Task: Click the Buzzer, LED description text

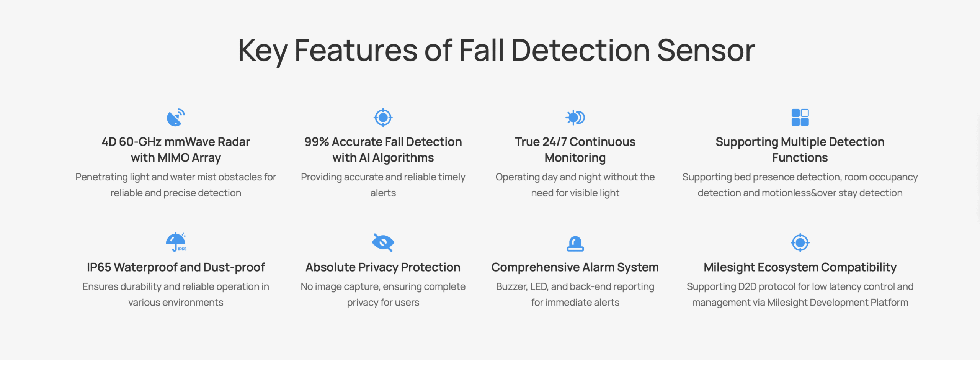Action: (575, 295)
